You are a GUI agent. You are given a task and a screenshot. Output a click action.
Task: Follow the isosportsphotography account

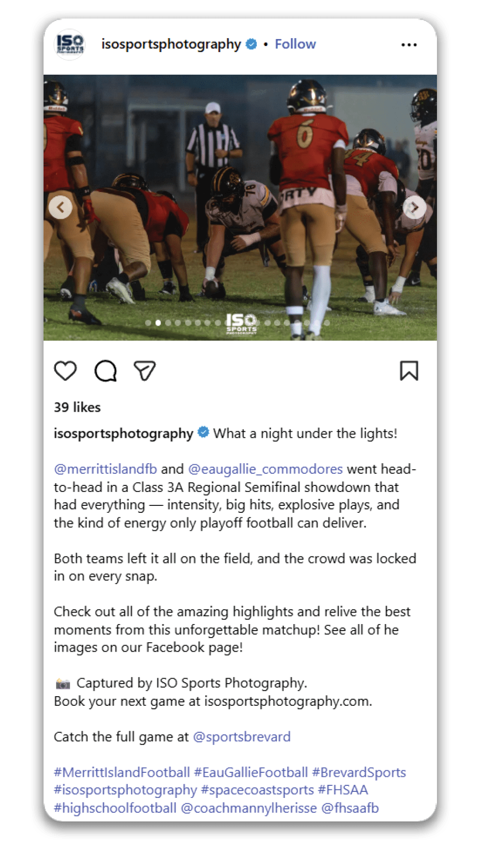[x=295, y=44]
